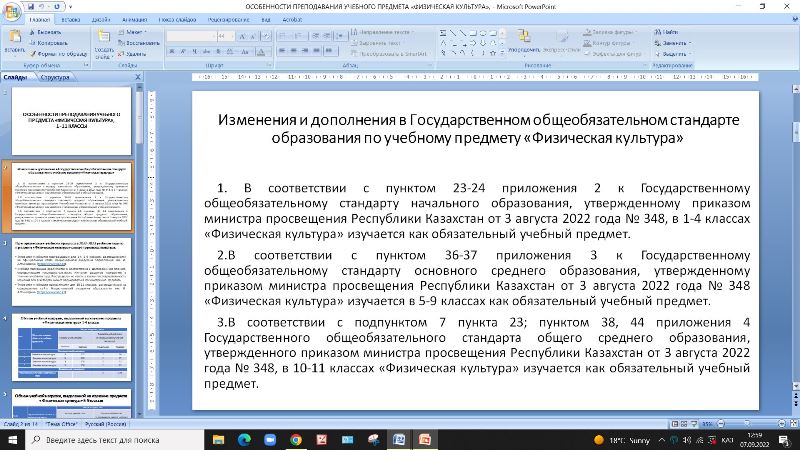Center text in paragraph group

pyautogui.click(x=293, y=51)
